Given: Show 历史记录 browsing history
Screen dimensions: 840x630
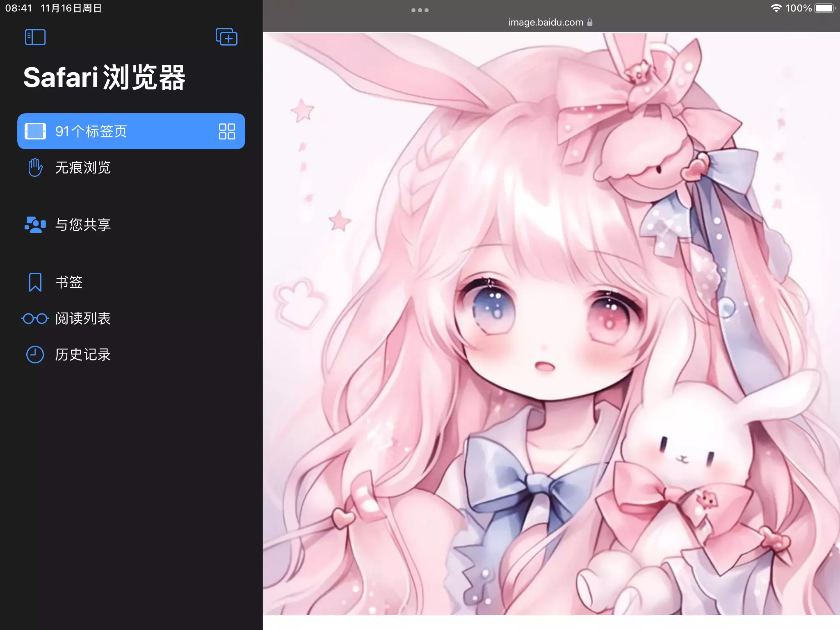Looking at the screenshot, I should click(x=83, y=354).
